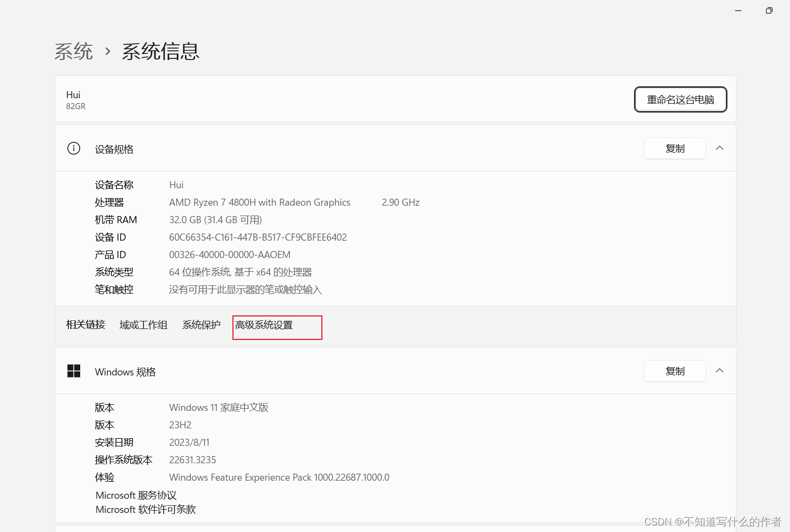Click the 系统类型 label
The image size is (790, 532).
point(114,272)
